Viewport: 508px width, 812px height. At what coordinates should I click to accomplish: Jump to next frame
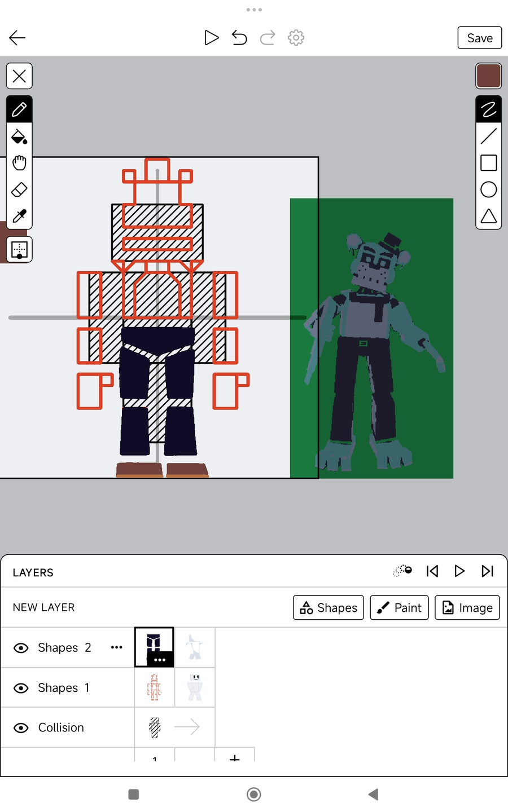(x=488, y=571)
